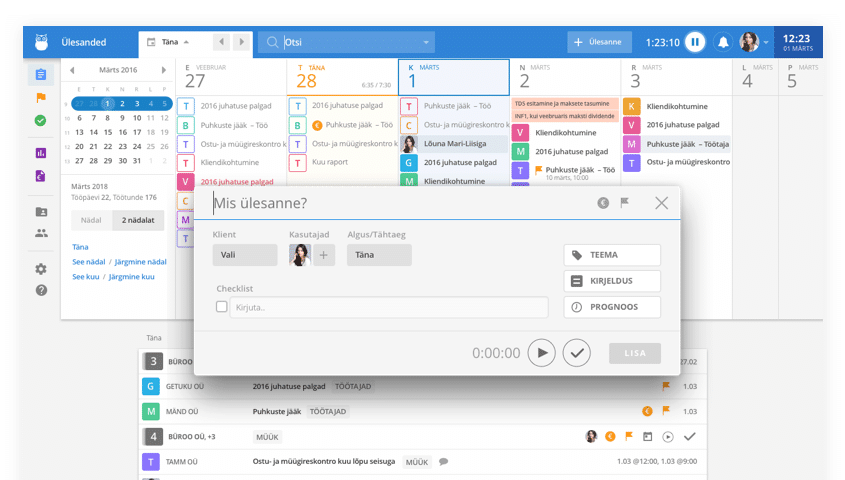Viewport: 845px width, 480px height.
Task: Mark task done with check button
Action: point(577,353)
